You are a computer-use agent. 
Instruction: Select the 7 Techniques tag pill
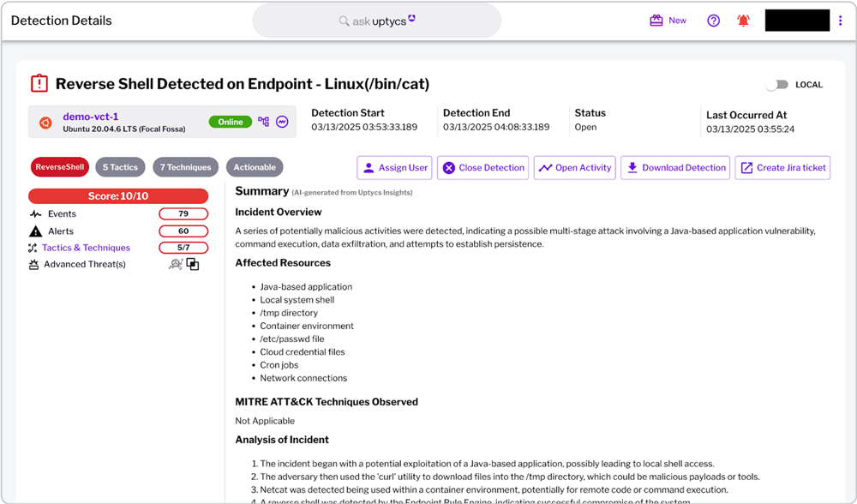185,167
